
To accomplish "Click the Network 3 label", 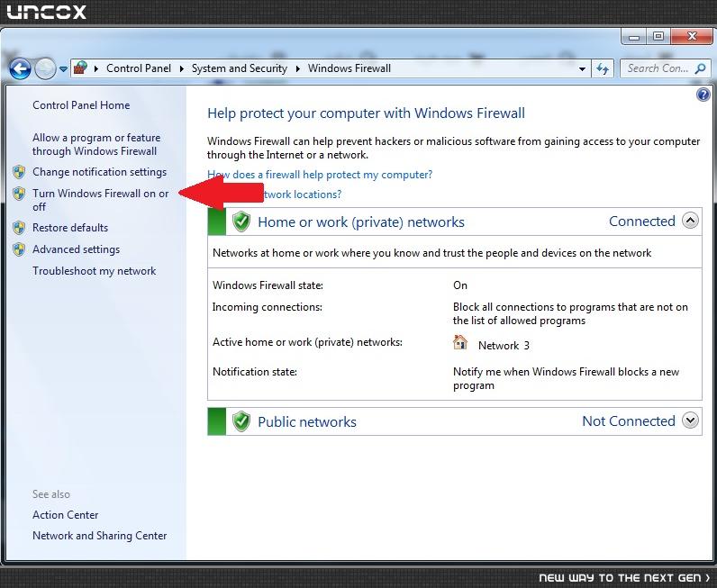I will click(x=504, y=345).
